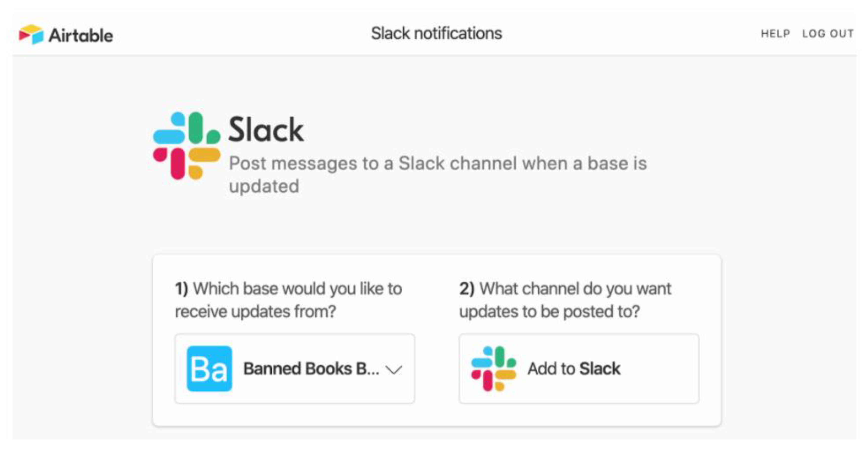Click "receive updates from?" text line

point(255,311)
